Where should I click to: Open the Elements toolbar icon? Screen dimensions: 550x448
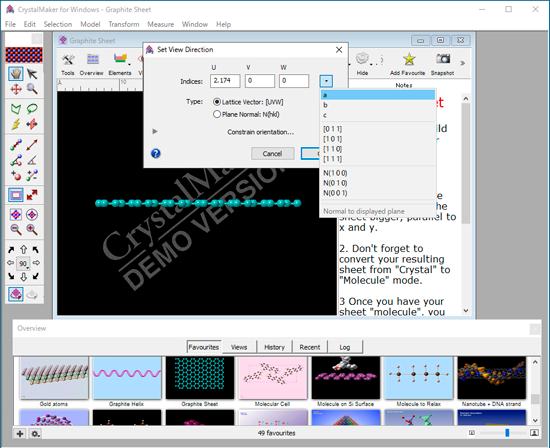[x=120, y=60]
